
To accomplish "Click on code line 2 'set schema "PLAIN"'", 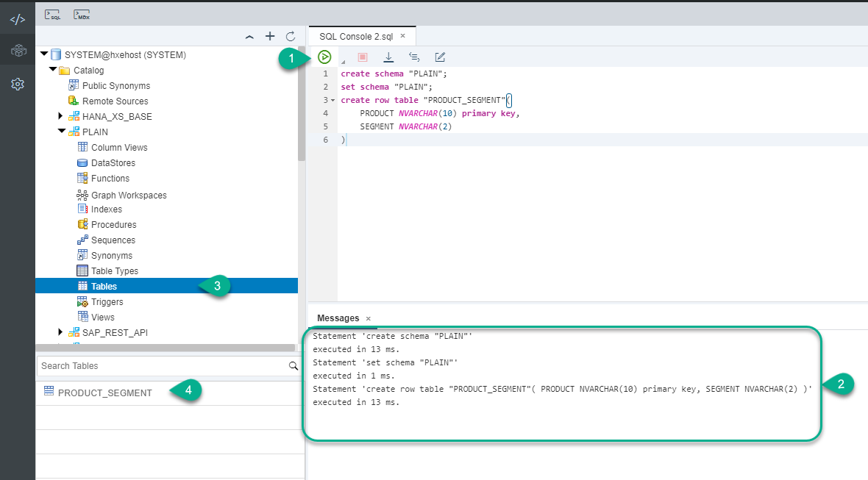I will coord(386,87).
